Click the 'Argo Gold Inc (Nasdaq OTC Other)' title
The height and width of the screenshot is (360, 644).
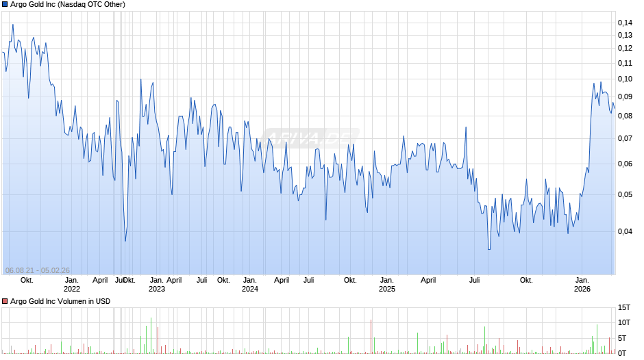[x=68, y=5]
